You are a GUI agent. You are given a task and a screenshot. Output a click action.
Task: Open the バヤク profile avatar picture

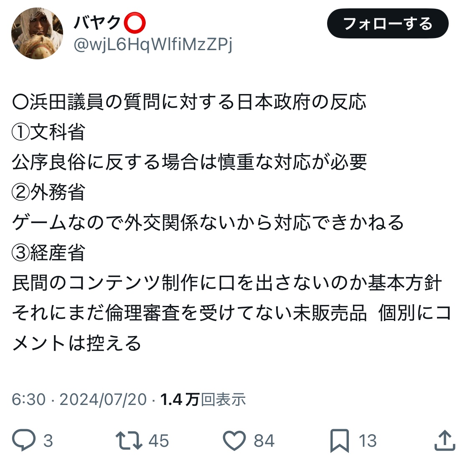(x=37, y=33)
